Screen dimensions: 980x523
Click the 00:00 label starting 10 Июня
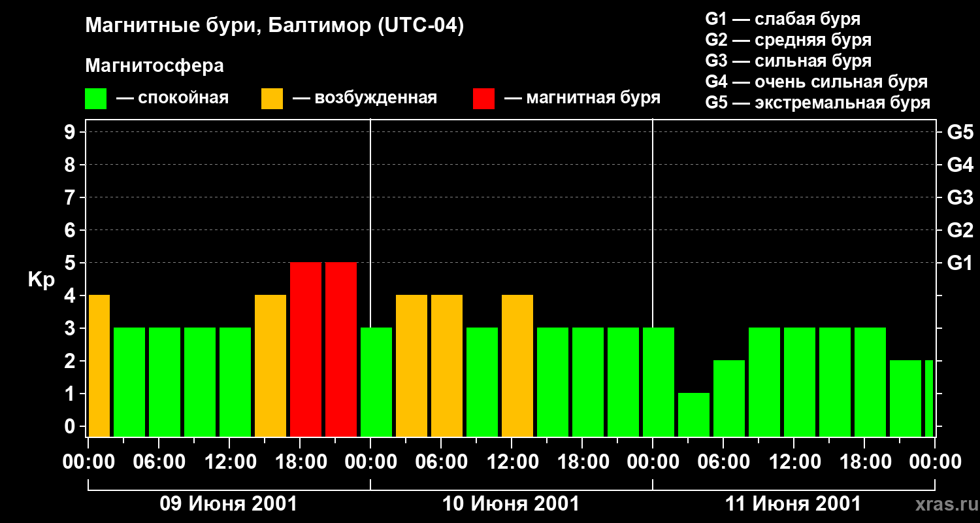pyautogui.click(x=371, y=462)
